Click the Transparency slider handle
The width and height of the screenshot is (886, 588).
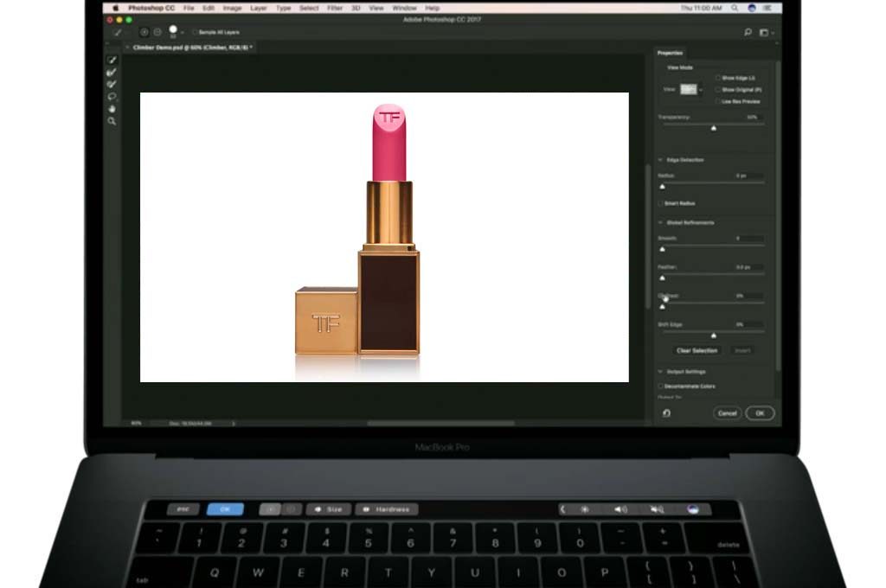[714, 129]
